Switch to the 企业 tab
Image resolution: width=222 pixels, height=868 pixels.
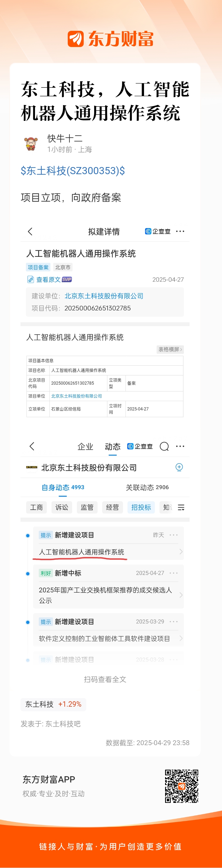point(85,447)
